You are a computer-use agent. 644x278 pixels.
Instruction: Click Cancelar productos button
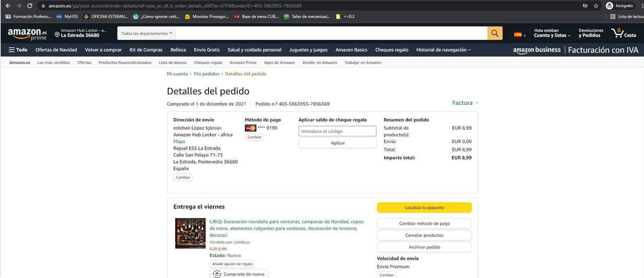424,235
